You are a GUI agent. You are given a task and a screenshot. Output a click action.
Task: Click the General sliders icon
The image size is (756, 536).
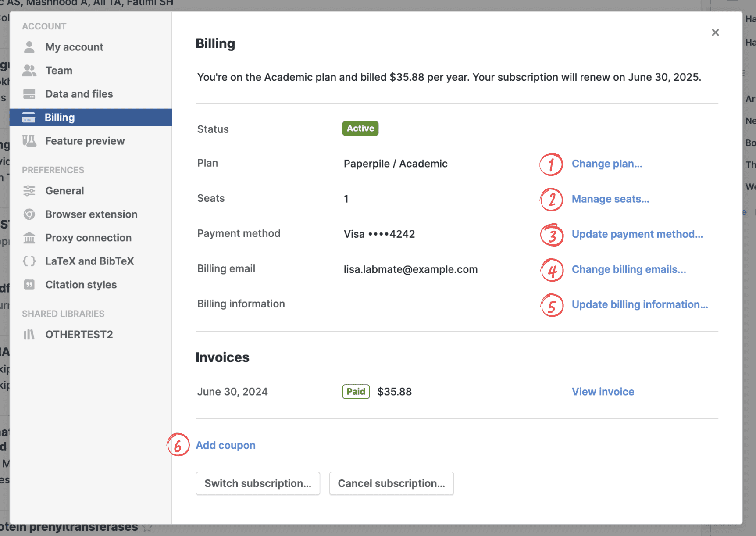point(29,191)
